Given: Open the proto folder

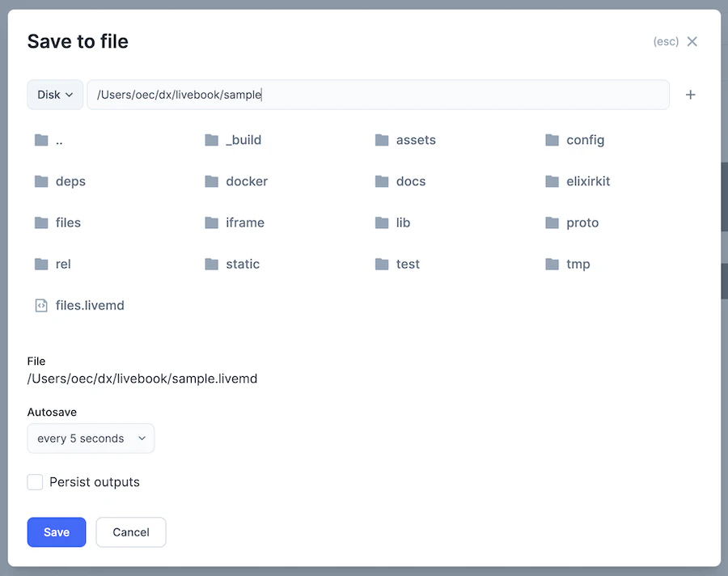Looking at the screenshot, I should 572,222.
